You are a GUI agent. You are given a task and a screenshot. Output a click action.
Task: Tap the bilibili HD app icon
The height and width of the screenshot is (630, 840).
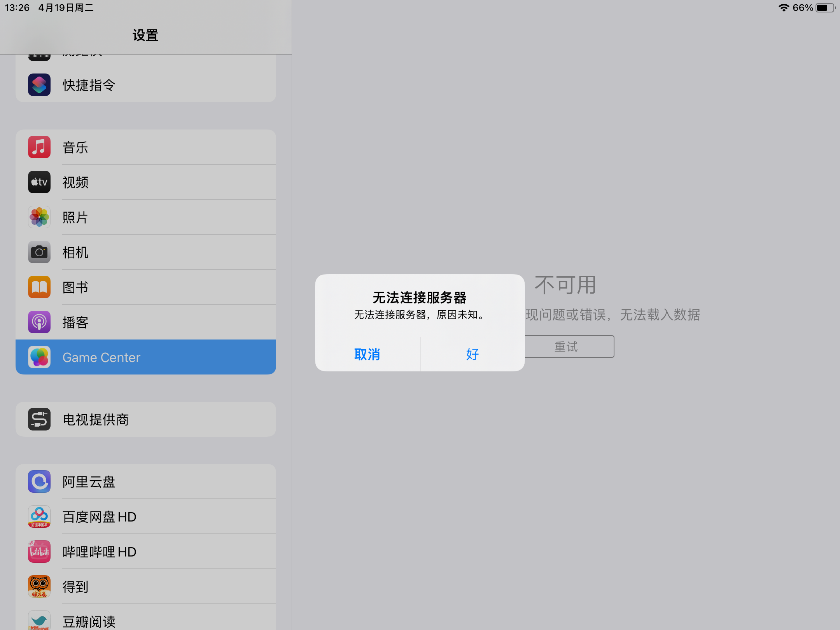pyautogui.click(x=39, y=551)
